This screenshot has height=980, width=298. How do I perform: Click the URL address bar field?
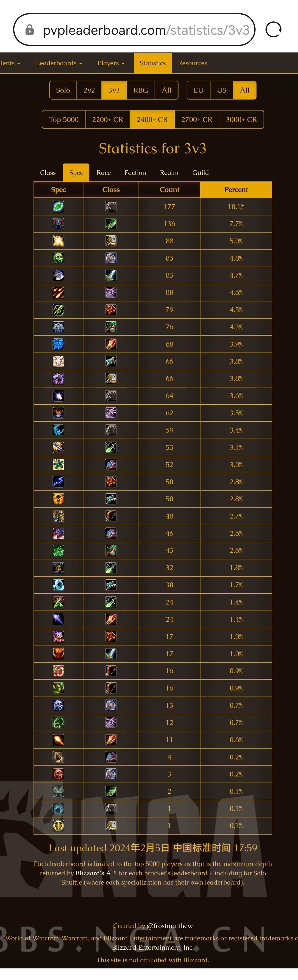tap(146, 30)
